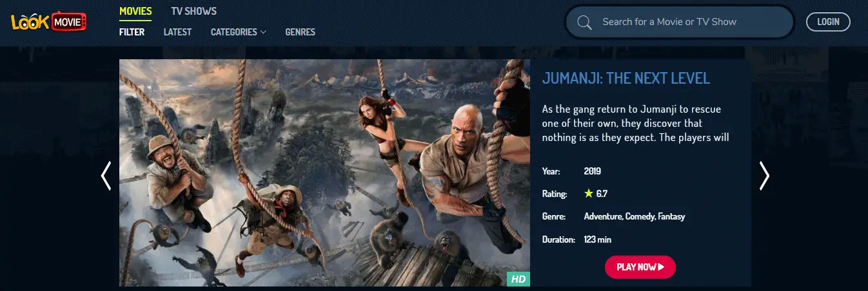Screen dimensions: 868x291
Task: Click the HD quality badge
Action: click(517, 279)
